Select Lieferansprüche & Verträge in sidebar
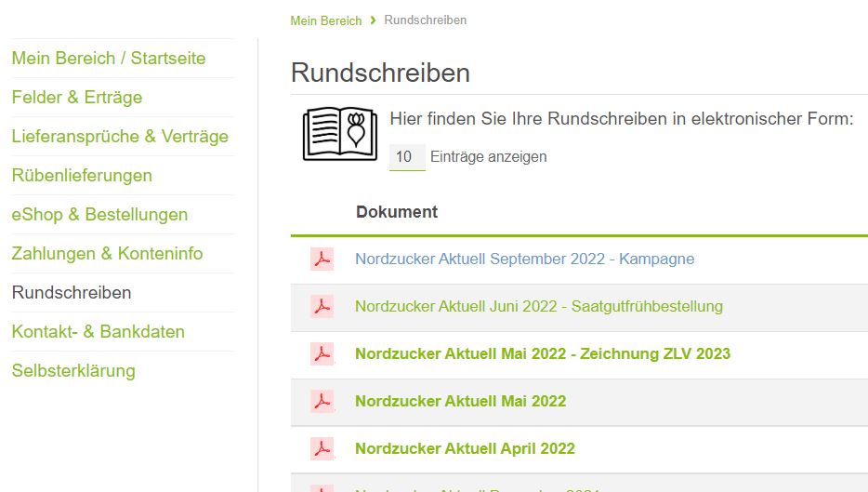The width and height of the screenshot is (868, 492). [x=120, y=137]
